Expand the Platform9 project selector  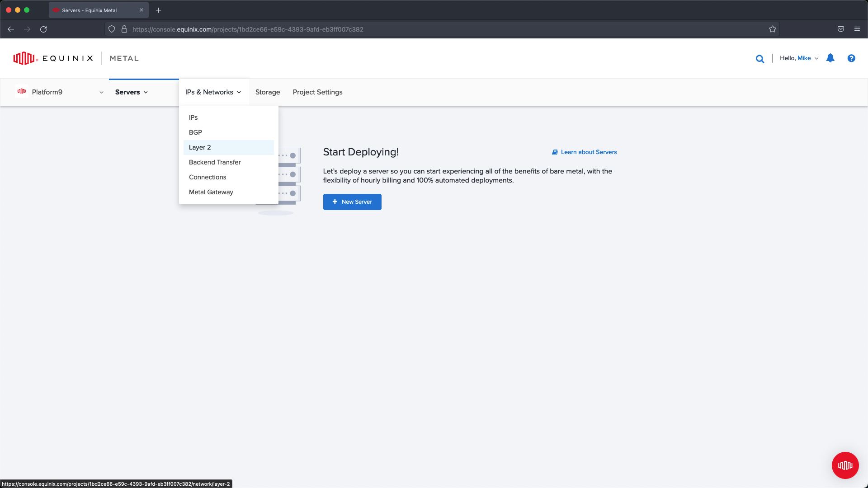tap(101, 92)
